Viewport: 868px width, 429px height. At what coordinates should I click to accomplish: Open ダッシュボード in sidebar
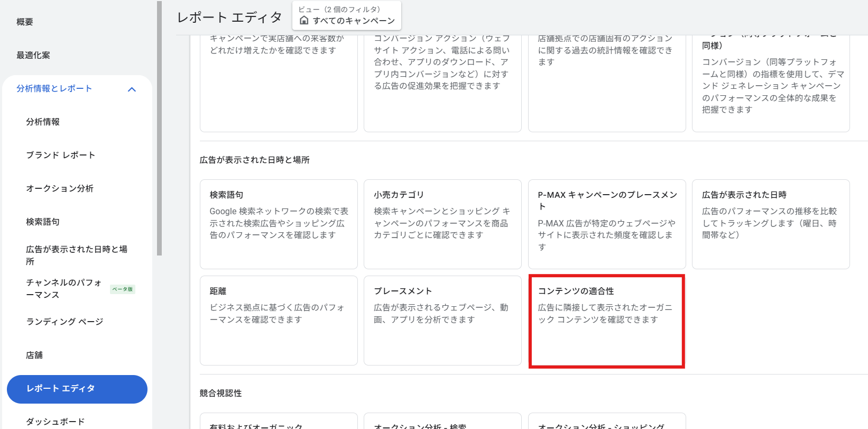click(56, 422)
